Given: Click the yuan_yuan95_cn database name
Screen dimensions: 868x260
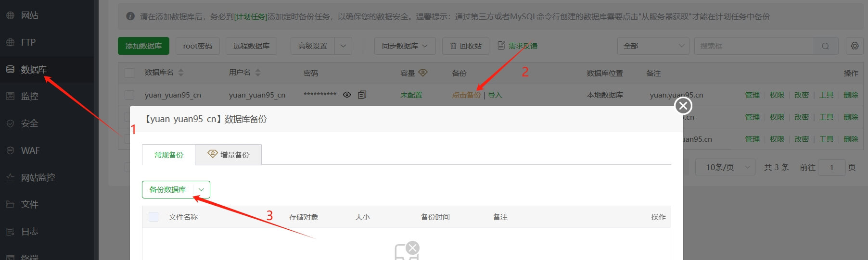Looking at the screenshot, I should click(173, 95).
